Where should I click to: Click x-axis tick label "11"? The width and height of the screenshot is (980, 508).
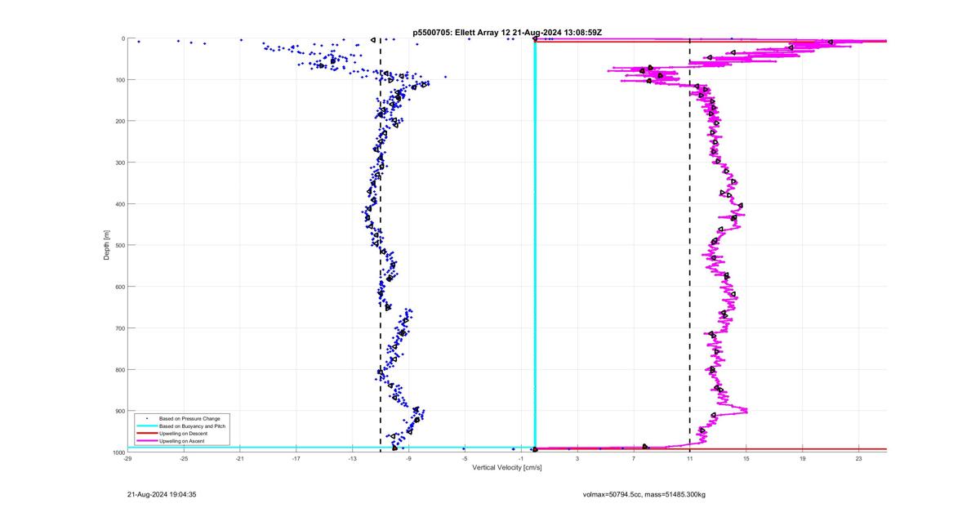click(690, 458)
